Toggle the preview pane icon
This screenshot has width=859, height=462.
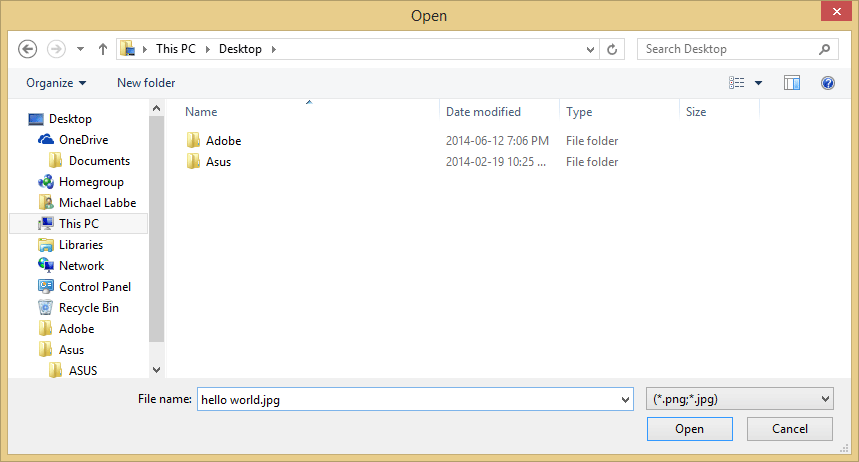pos(792,83)
